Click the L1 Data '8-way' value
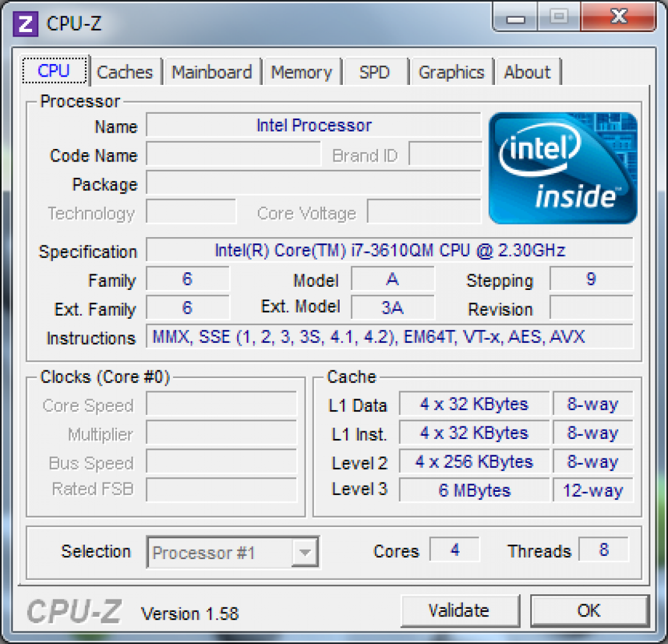668x644 pixels. 593,404
